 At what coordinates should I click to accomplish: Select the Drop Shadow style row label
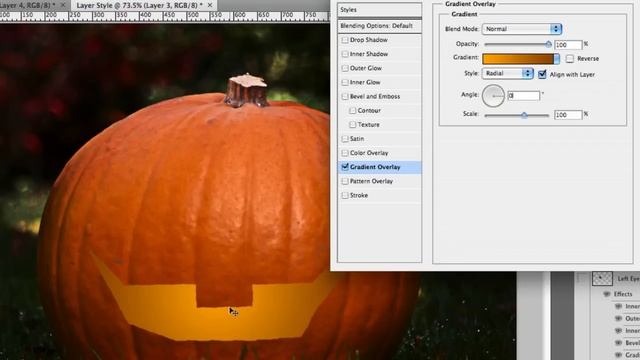pyautogui.click(x=369, y=40)
